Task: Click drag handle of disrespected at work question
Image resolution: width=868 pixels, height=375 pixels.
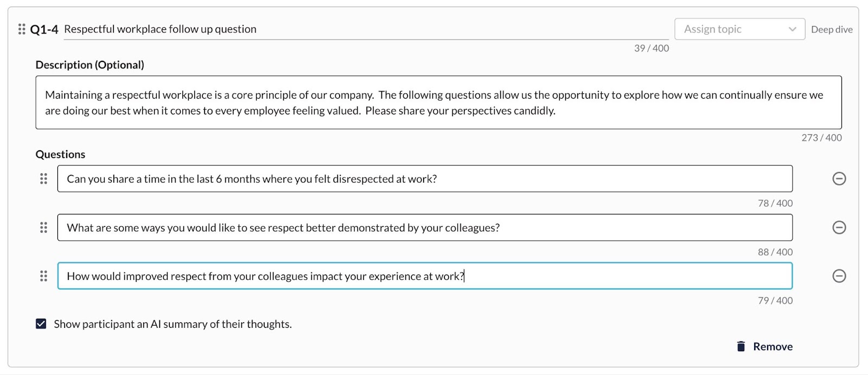Action: tap(43, 179)
